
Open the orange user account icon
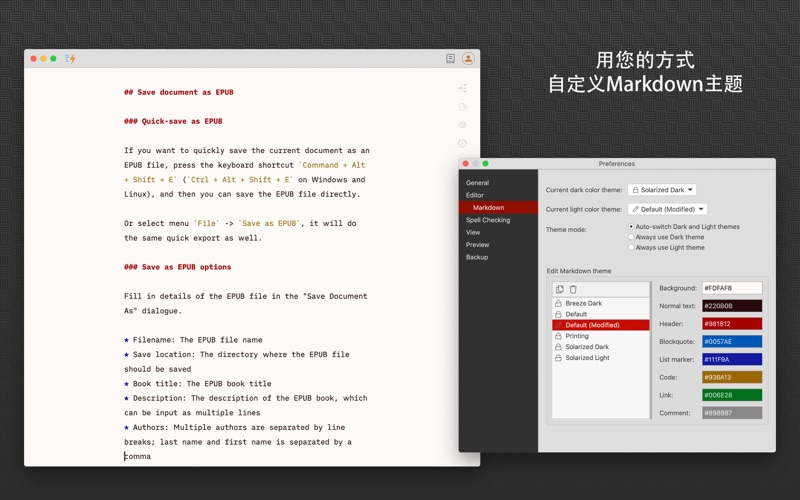pyautogui.click(x=468, y=59)
